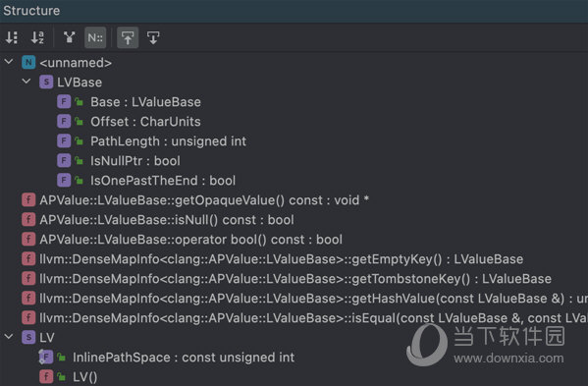Viewport: 588px width, 387px height.
Task: Click the Structure panel title
Action: (31, 11)
